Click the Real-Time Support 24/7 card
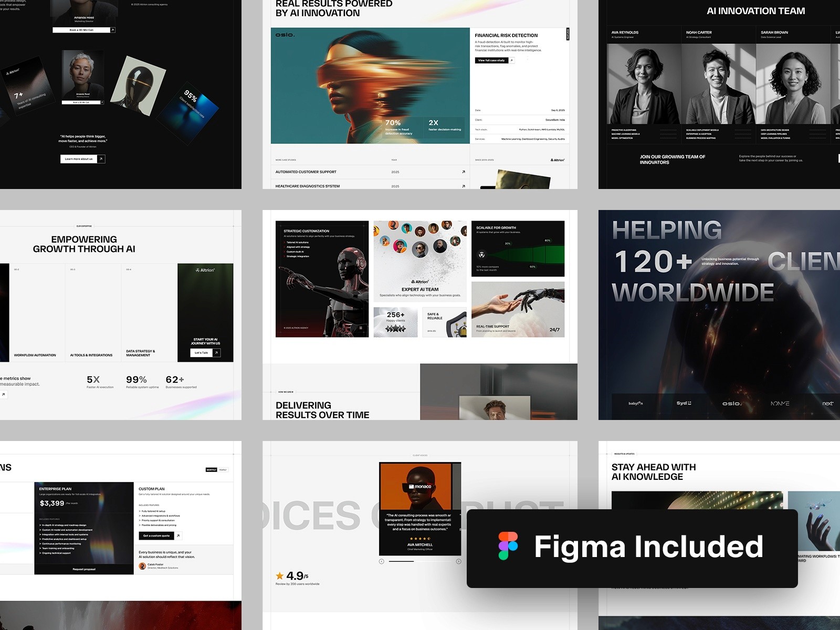 tap(518, 309)
